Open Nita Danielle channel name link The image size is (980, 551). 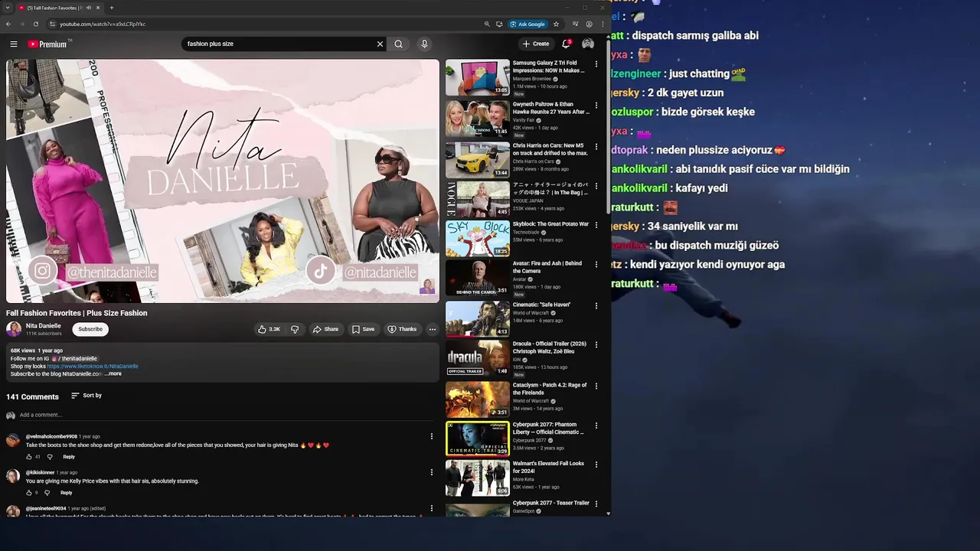[x=44, y=326]
